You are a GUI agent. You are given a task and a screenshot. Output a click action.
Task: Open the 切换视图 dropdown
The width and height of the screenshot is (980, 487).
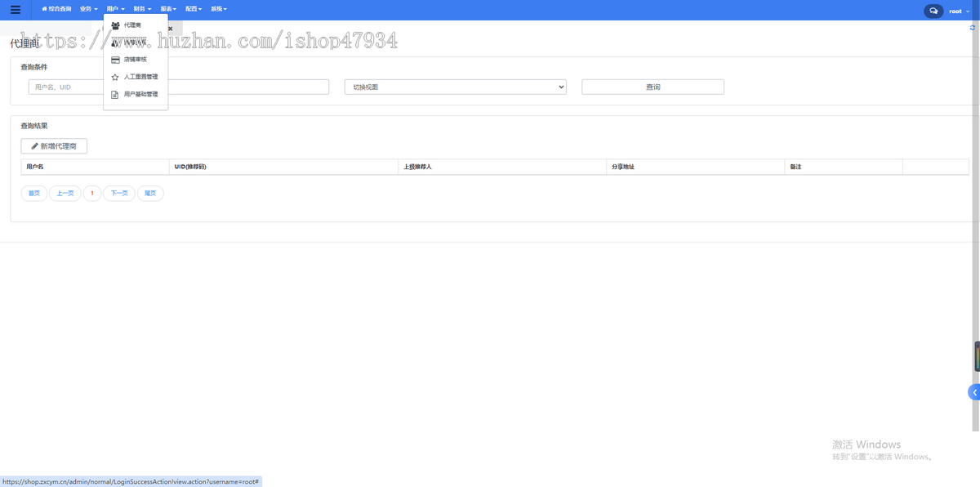tap(455, 87)
